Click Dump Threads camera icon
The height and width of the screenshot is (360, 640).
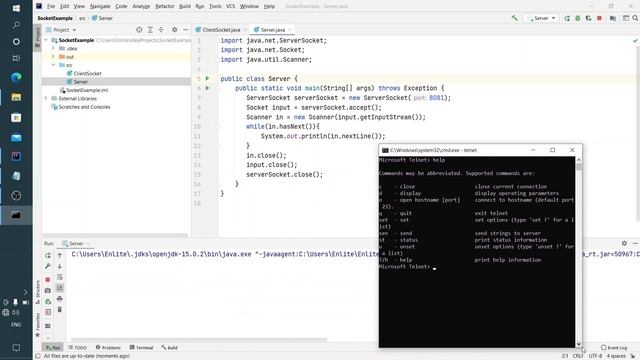click(48, 291)
